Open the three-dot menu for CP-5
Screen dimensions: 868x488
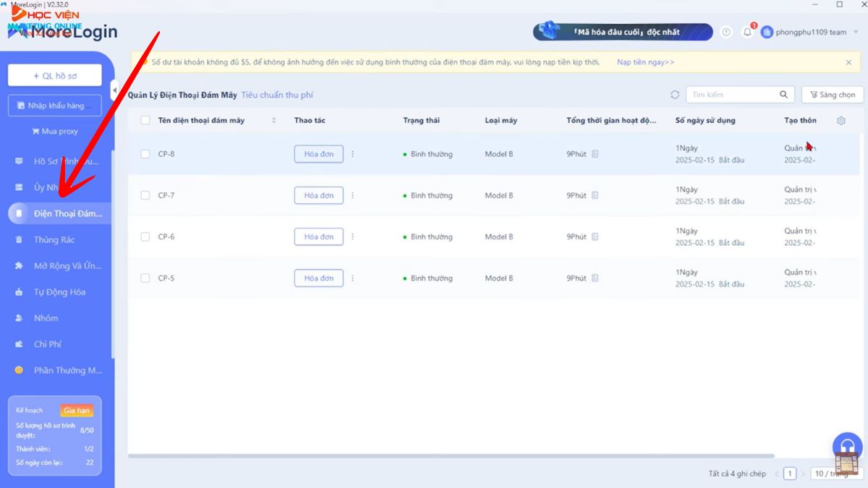pos(353,278)
